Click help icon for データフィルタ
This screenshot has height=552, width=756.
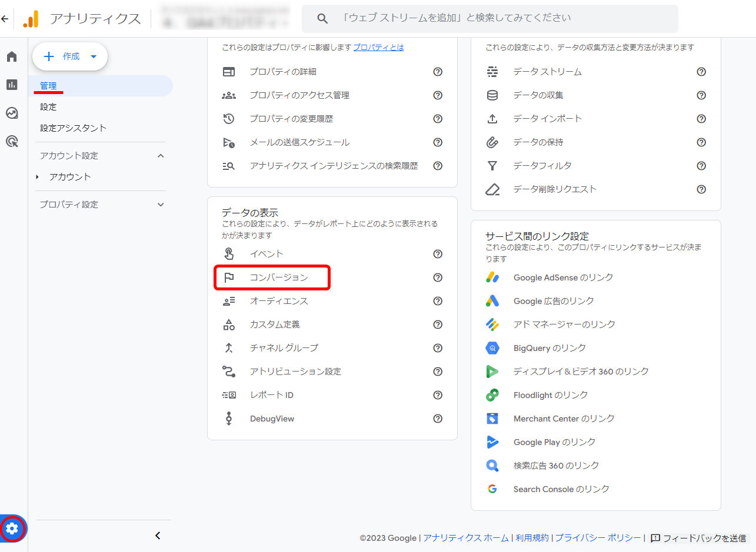click(701, 166)
